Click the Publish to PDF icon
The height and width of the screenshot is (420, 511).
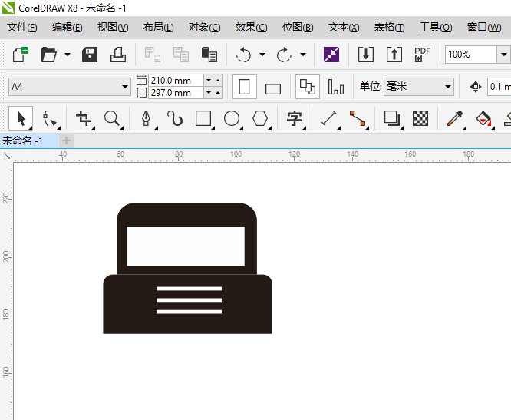click(422, 55)
